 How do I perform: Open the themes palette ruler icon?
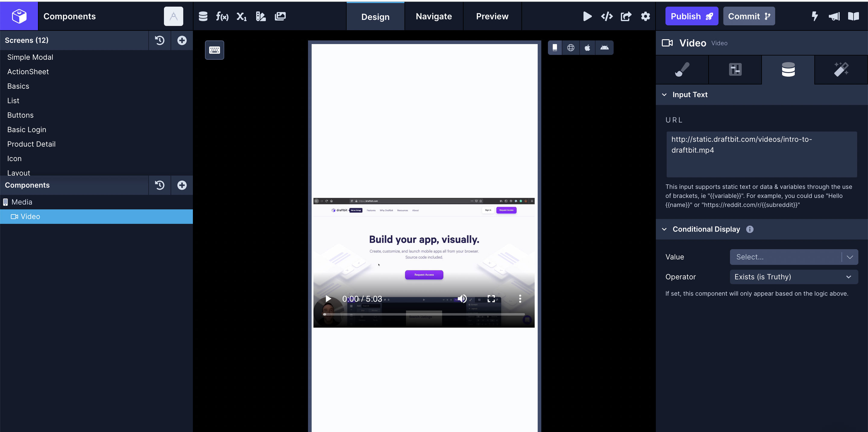point(261,16)
